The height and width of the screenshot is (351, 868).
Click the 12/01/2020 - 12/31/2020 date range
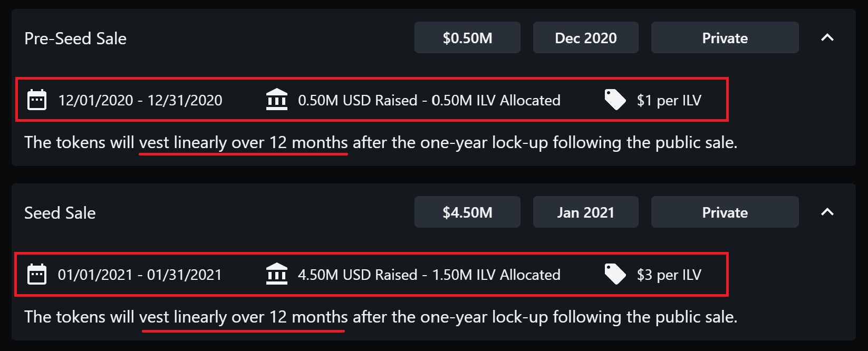[x=140, y=100]
